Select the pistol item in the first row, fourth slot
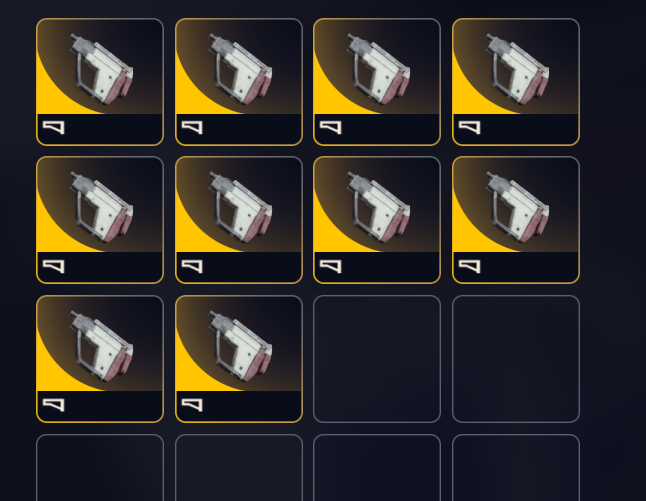Image resolution: width=646 pixels, height=501 pixels. [516, 82]
